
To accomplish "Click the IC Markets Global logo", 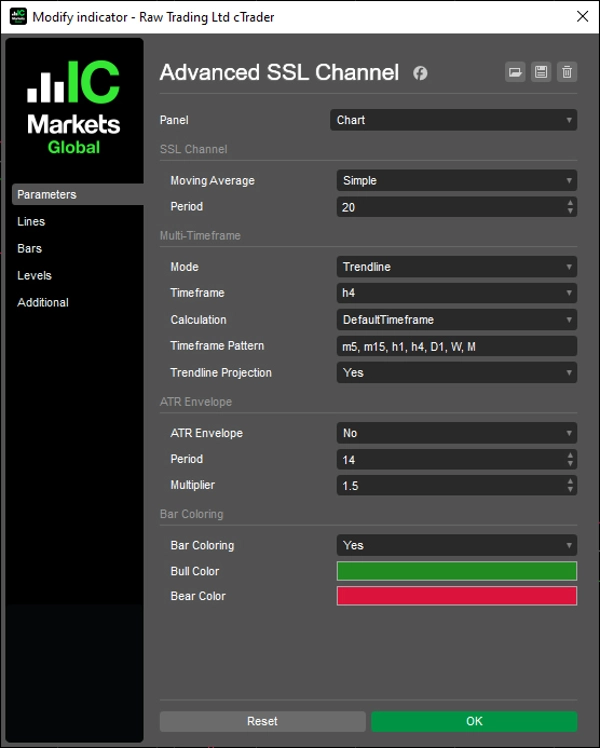I will [73, 107].
